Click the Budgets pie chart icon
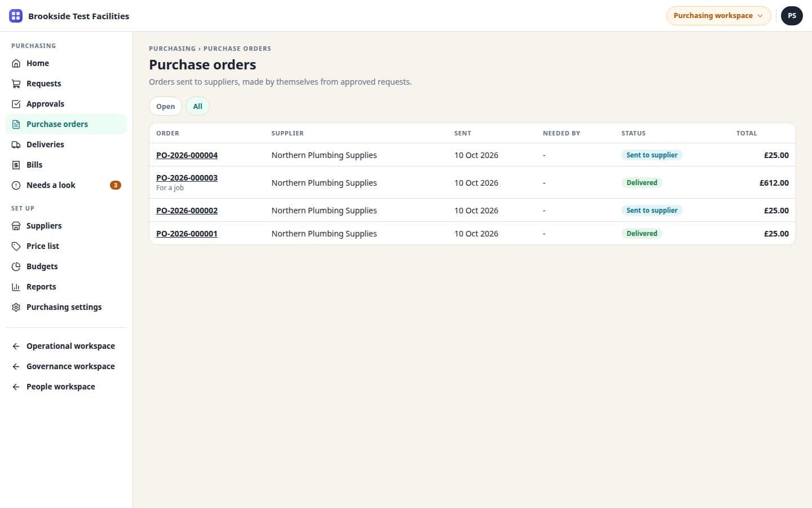The width and height of the screenshot is (812, 508). point(16,266)
